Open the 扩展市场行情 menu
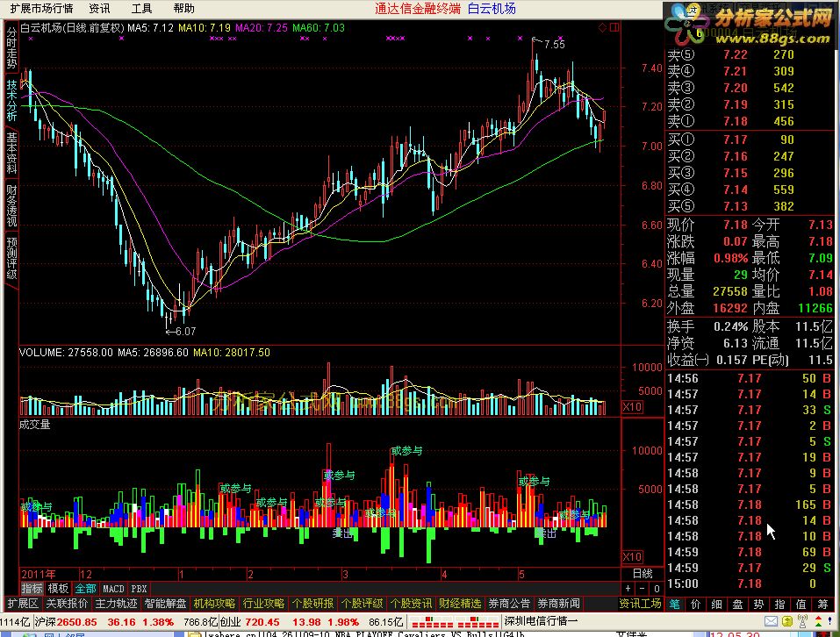Screen dimensions: 840x637 coord(41,9)
